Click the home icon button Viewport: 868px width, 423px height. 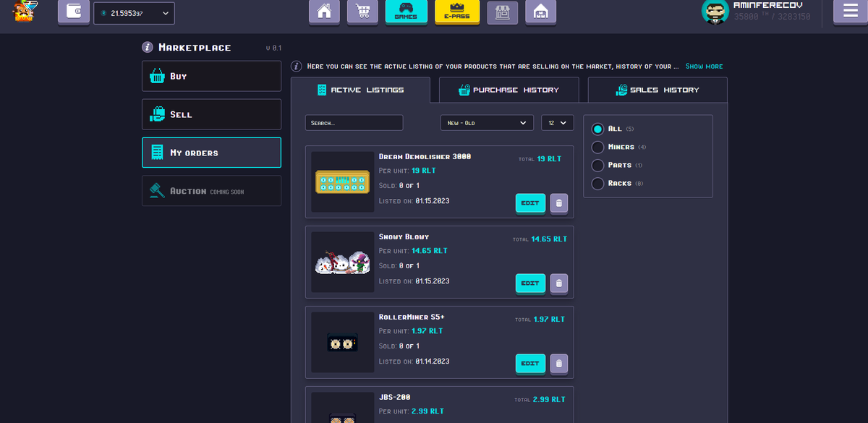coord(324,12)
